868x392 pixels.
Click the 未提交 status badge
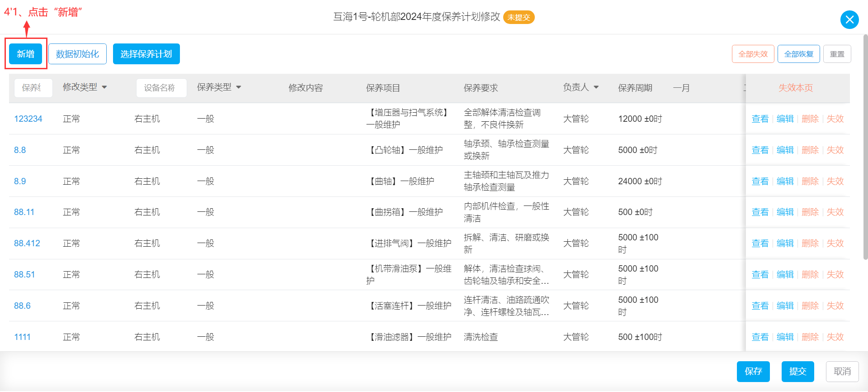[x=519, y=17]
